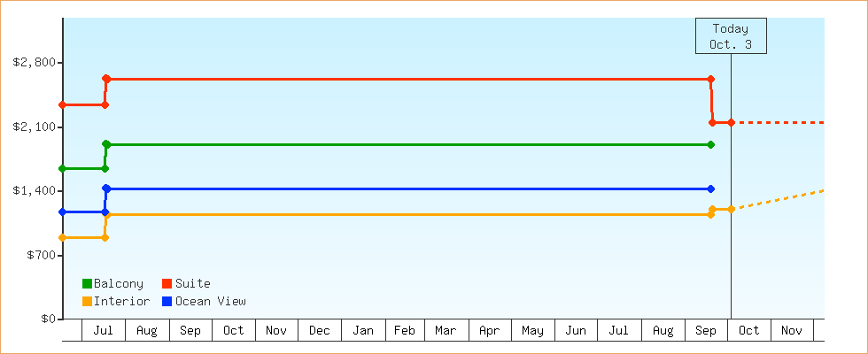Select the Jun month label
Screen dimensions: 868x354
click(576, 331)
